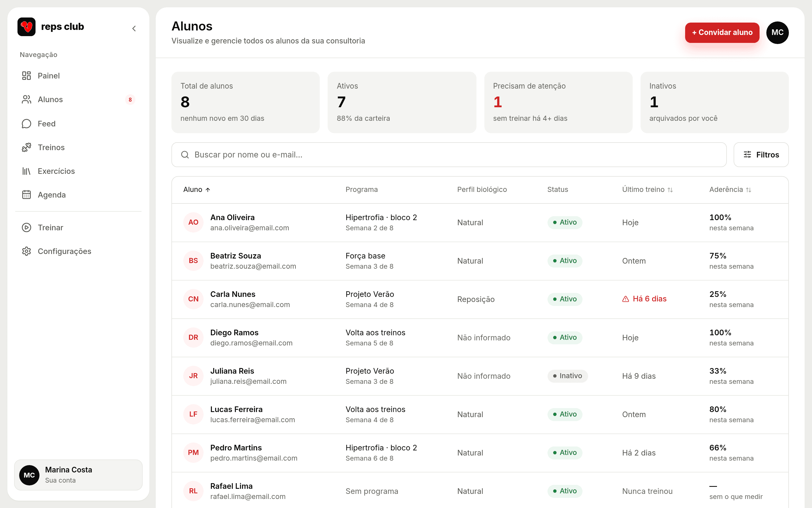Select the Precisam de atenção card

[558, 102]
